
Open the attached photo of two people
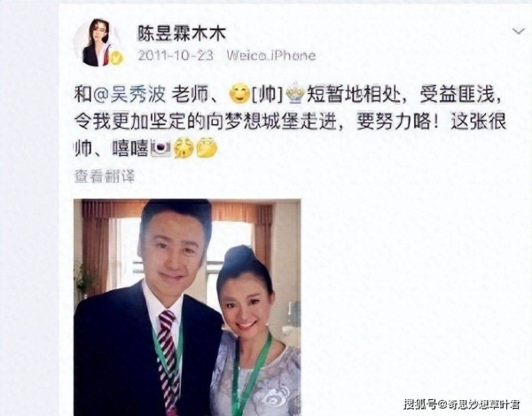click(187, 308)
